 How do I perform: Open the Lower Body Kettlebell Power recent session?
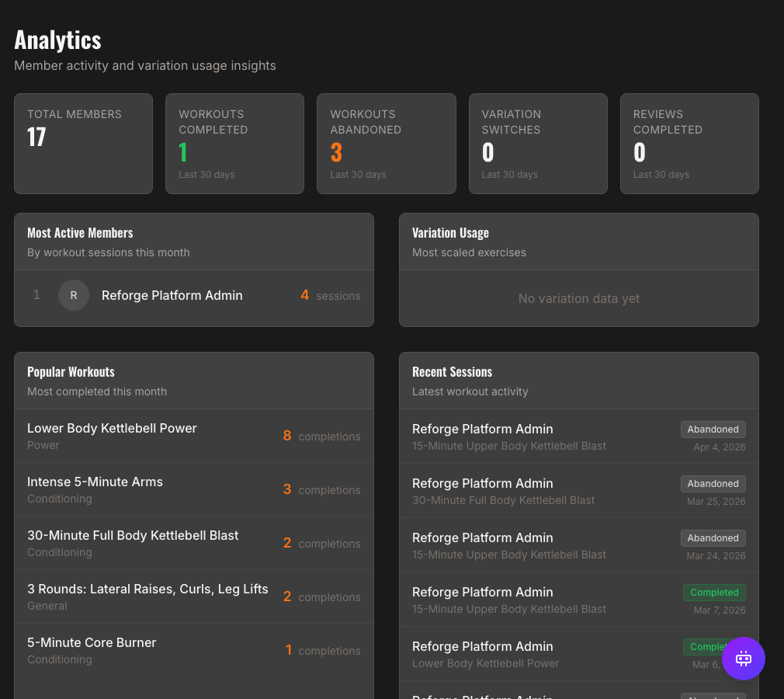click(579, 654)
